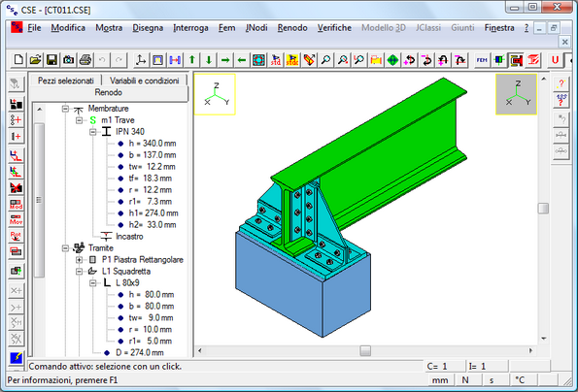Click the lightning bolt icon in the left sidebar
This screenshot has height=392, width=578.
pyautogui.click(x=16, y=357)
